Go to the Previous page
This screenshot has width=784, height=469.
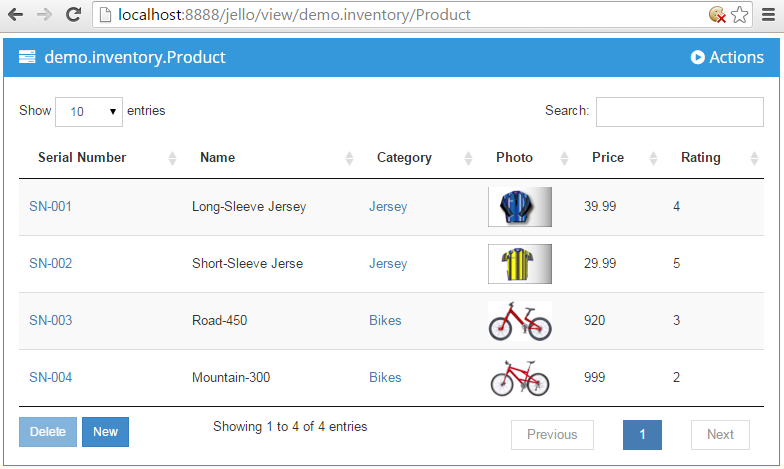[552, 435]
